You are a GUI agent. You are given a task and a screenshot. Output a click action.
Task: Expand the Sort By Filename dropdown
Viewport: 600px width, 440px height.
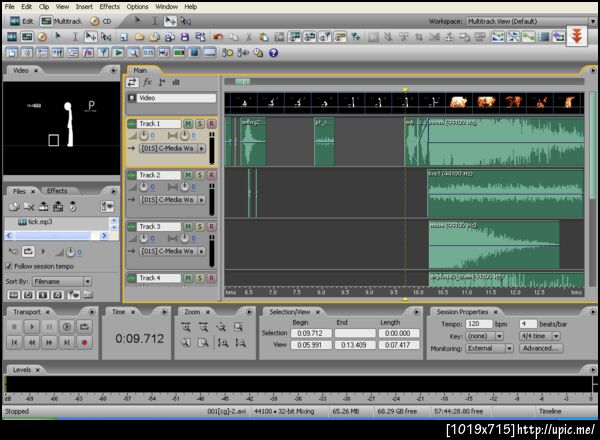62,282
